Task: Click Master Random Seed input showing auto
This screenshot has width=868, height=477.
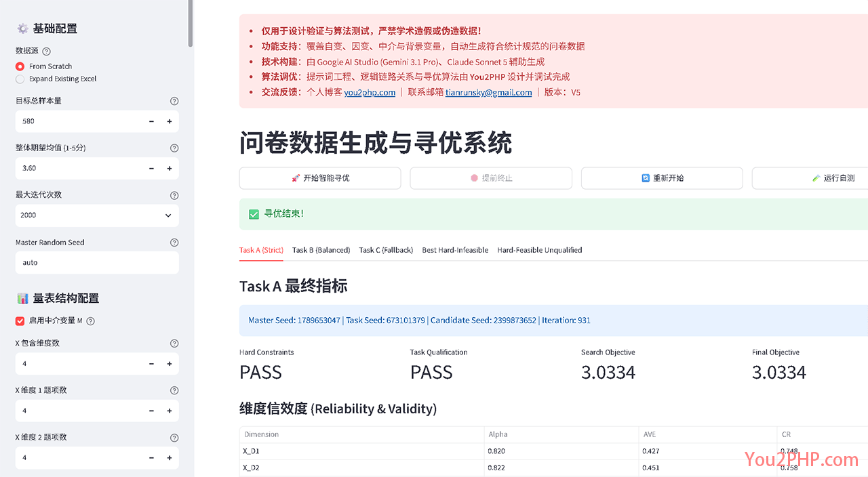Action: coord(97,263)
